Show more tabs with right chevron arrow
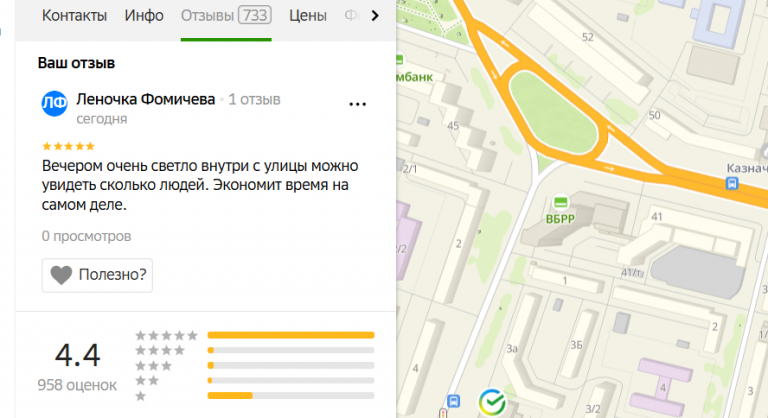 tap(375, 16)
